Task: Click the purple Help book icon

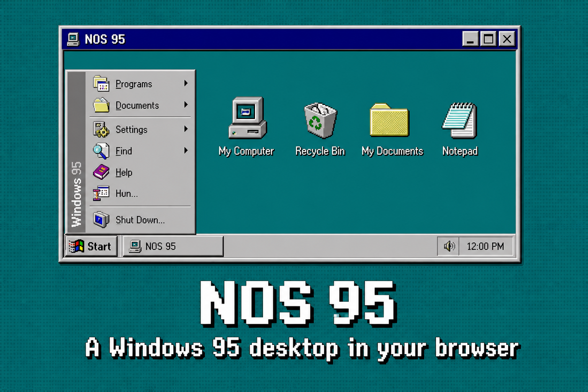Action: click(x=101, y=172)
